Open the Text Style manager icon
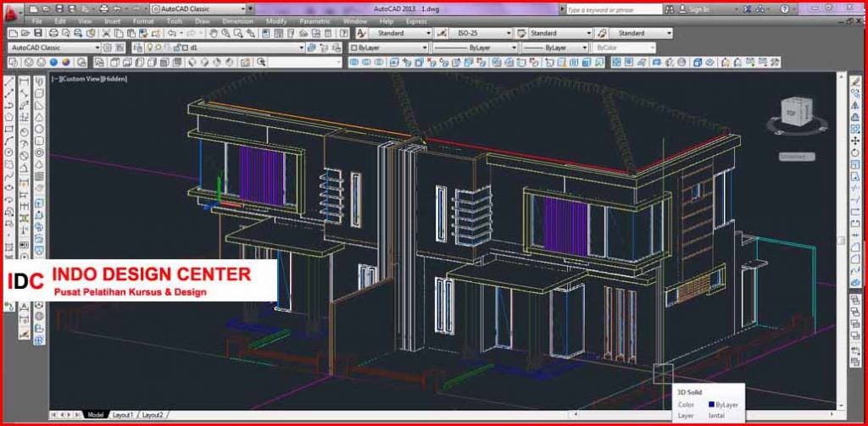Image resolution: width=868 pixels, height=426 pixels. 362,33
